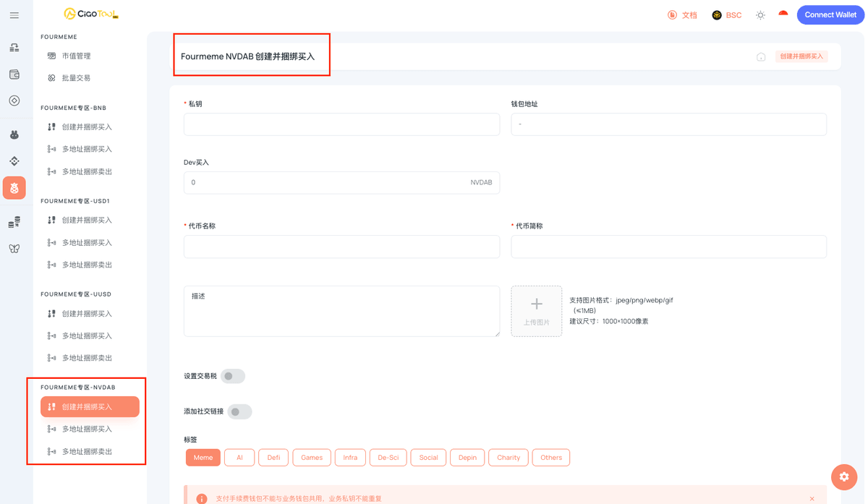Screen dimensions: 868x504
Task: Select the Others tag
Action: pos(551,458)
